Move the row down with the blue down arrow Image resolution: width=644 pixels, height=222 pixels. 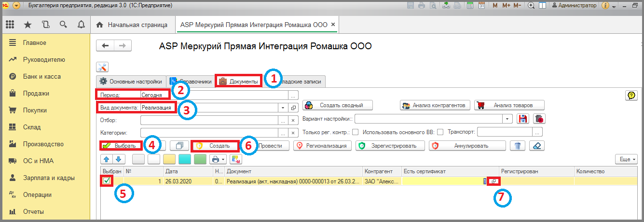120,159
